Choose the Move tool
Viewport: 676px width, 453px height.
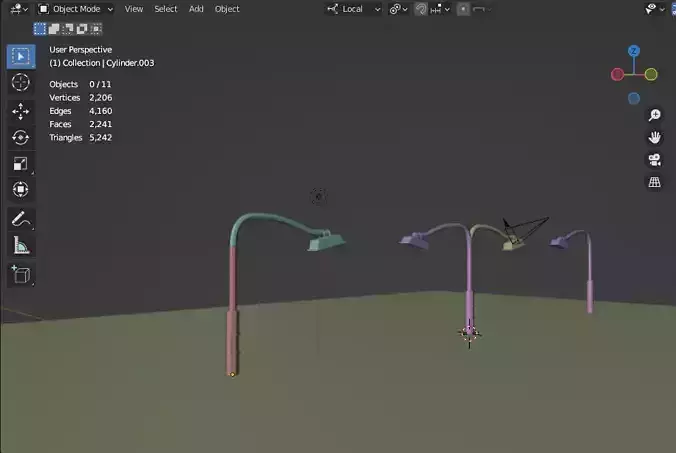(21, 111)
